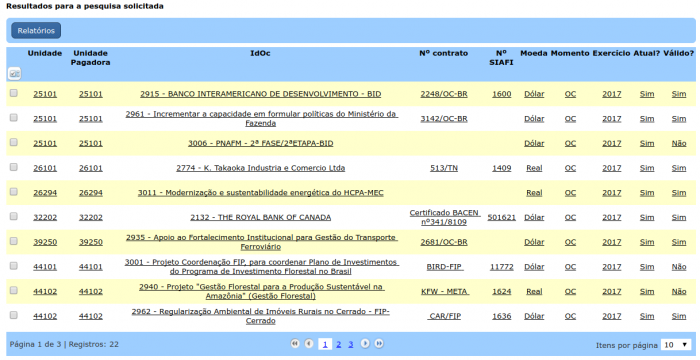Click Página 1 de 3 Registros text
Image resolution: width=700 pixels, height=360 pixels.
[64, 344]
